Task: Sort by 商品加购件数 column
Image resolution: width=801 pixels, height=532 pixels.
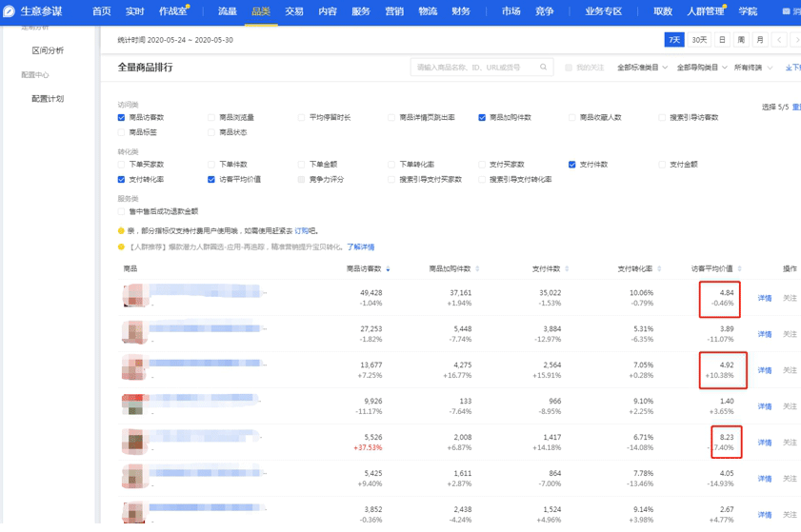Action: 452,269
